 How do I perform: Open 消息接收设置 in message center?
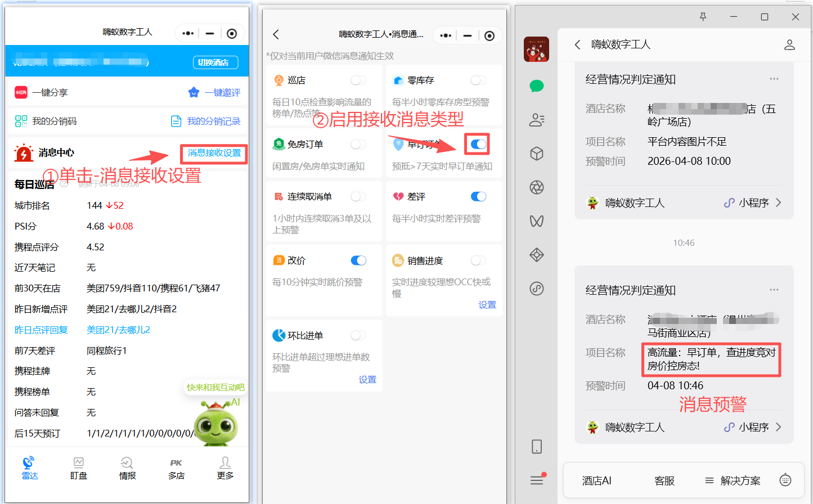(214, 154)
